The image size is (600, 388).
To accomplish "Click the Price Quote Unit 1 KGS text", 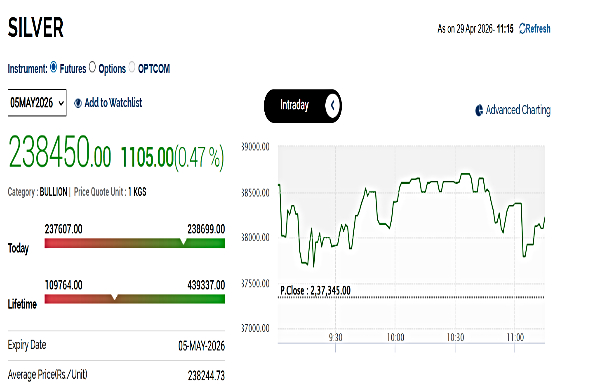I will 110,192.
